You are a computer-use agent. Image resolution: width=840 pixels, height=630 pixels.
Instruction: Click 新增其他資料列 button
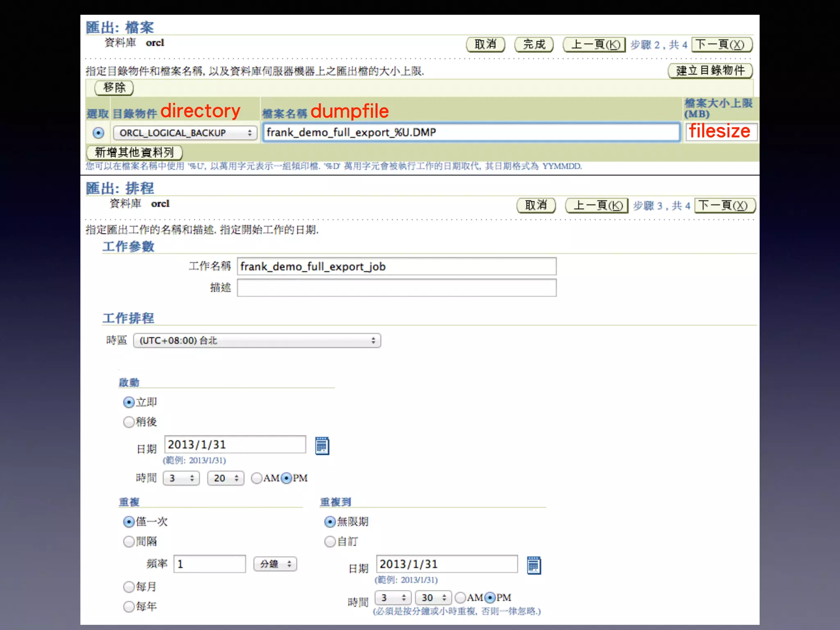point(135,153)
